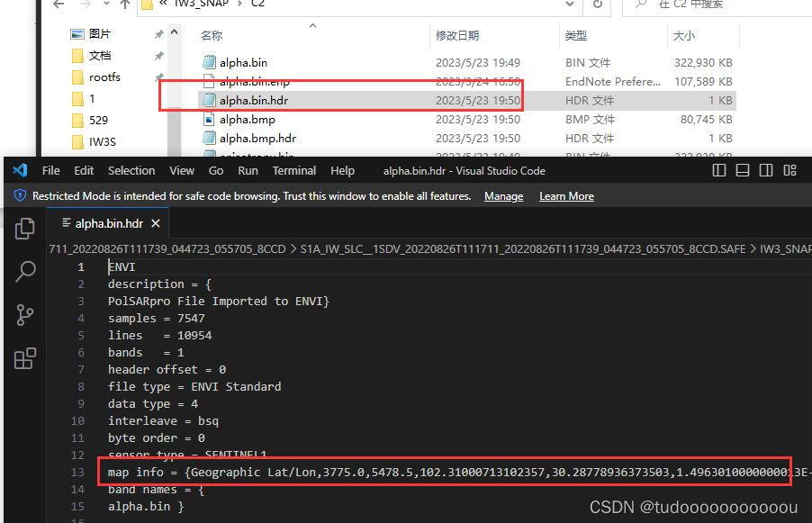The image size is (812, 523).
Task: Switch to the alpha.bin.hdr editor tab
Action: point(108,222)
